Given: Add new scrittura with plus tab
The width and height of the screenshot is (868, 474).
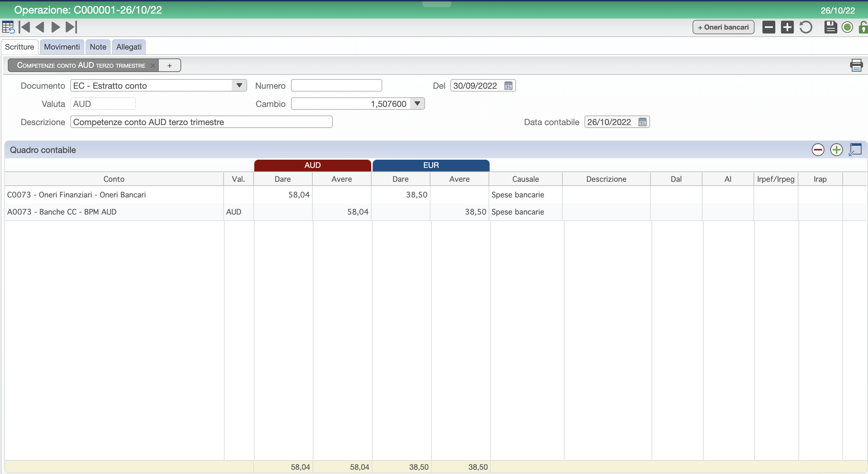Looking at the screenshot, I should [x=169, y=66].
